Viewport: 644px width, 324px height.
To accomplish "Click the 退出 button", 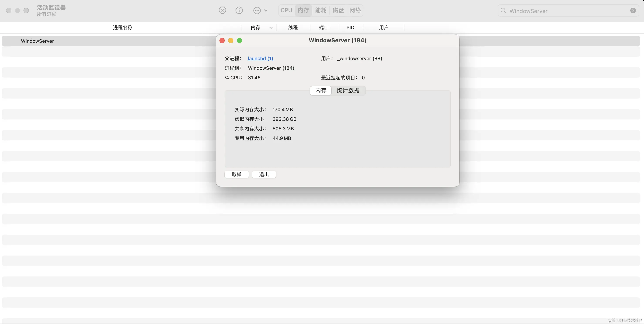I will pyautogui.click(x=264, y=174).
